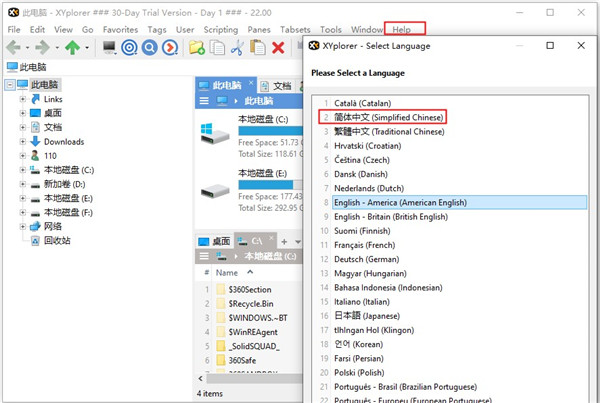The image size is (600, 403).
Task: Expand the 桌面 tree node
Action: [x=23, y=113]
